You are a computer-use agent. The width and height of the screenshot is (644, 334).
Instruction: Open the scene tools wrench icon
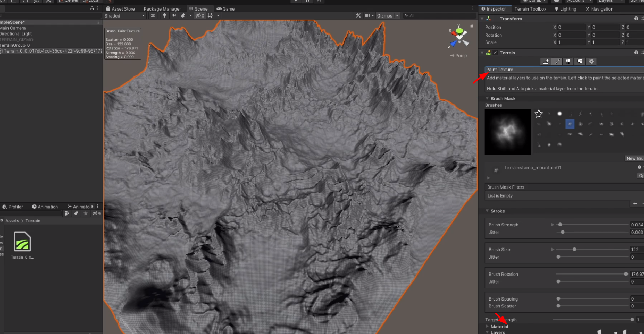[x=358, y=16]
